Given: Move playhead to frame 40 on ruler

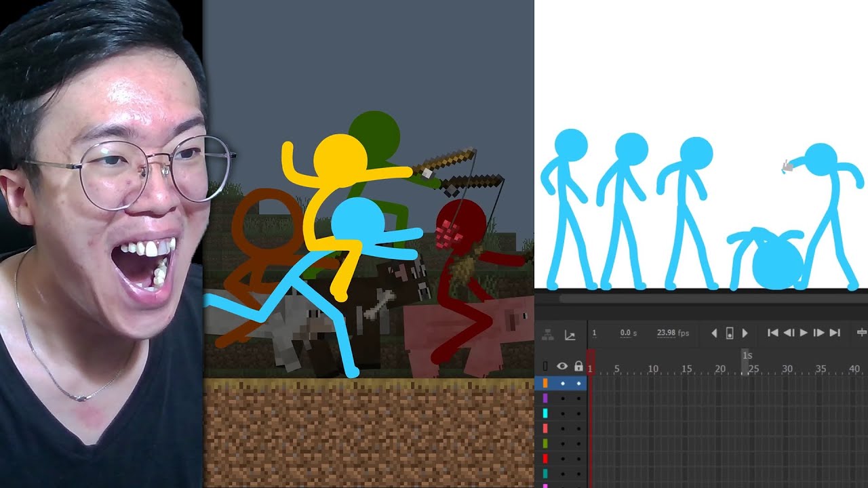Looking at the screenshot, I should tap(854, 369).
